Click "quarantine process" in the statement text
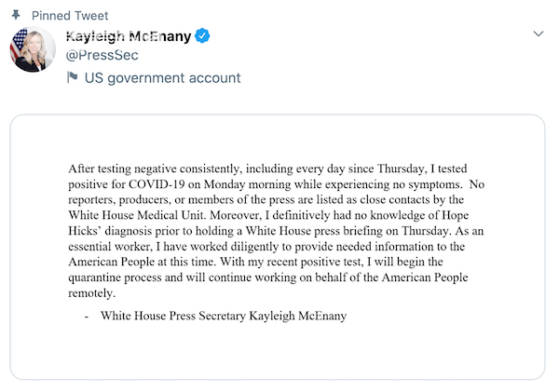The height and width of the screenshot is (392, 559). [x=125, y=277]
